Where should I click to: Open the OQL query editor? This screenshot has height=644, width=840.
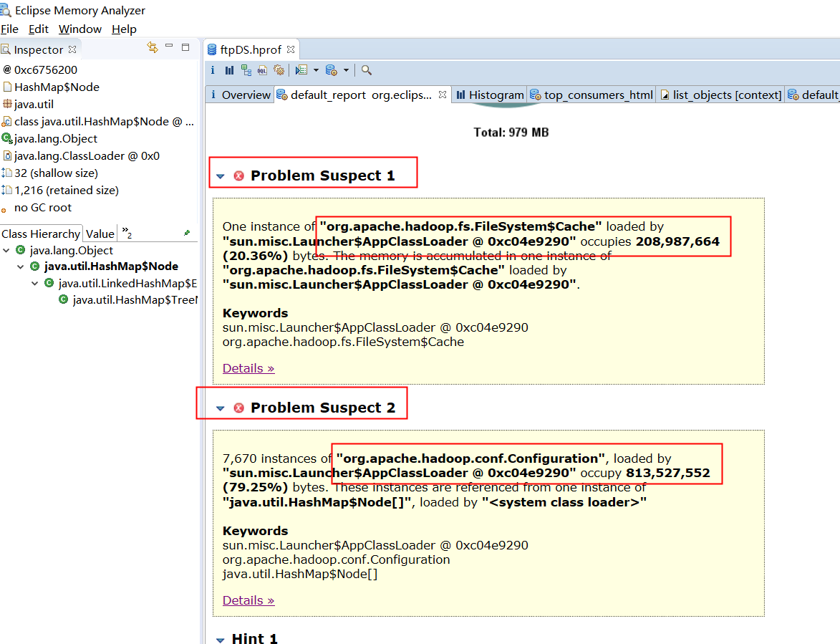262,69
